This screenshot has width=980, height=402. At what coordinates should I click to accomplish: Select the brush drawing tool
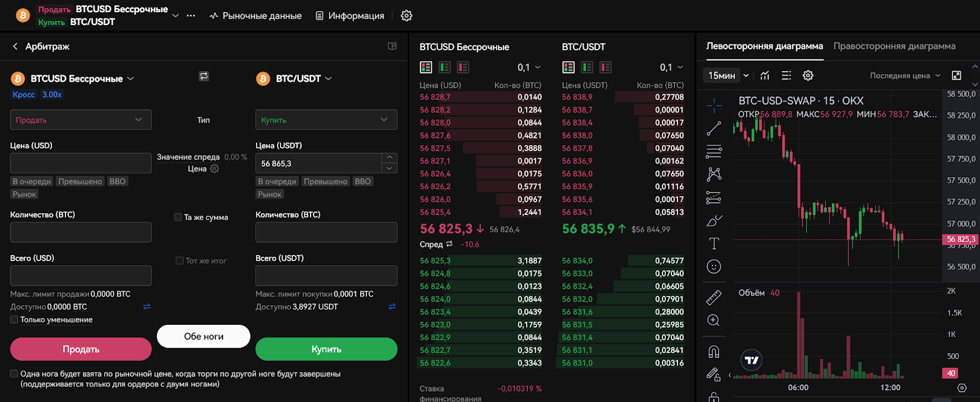714,221
